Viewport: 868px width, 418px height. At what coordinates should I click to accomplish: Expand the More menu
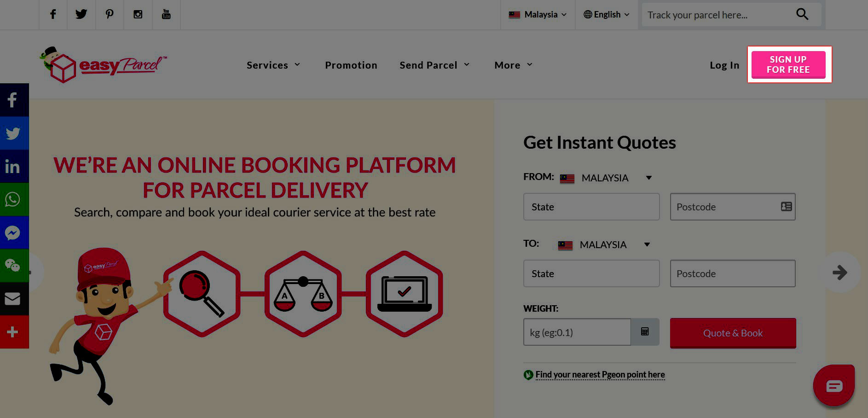tap(514, 65)
